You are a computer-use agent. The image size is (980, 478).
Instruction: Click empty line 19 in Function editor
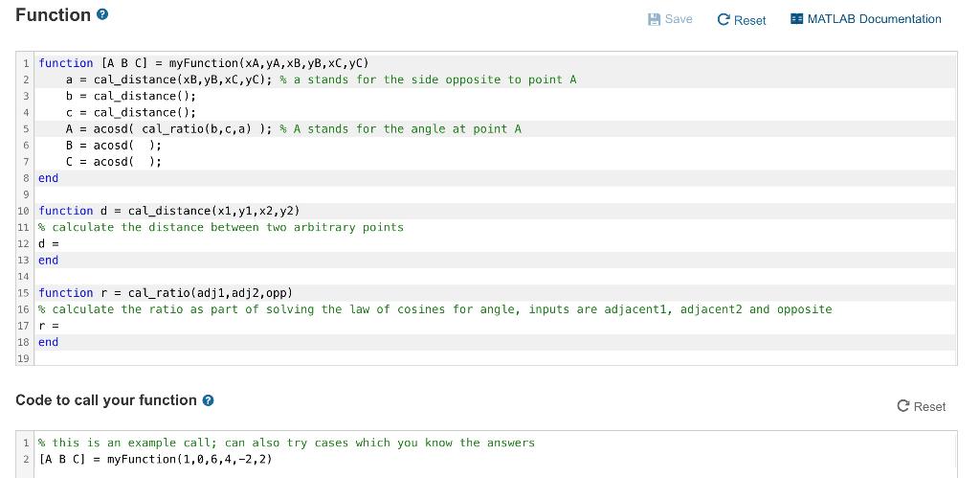pyautogui.click(x=495, y=358)
